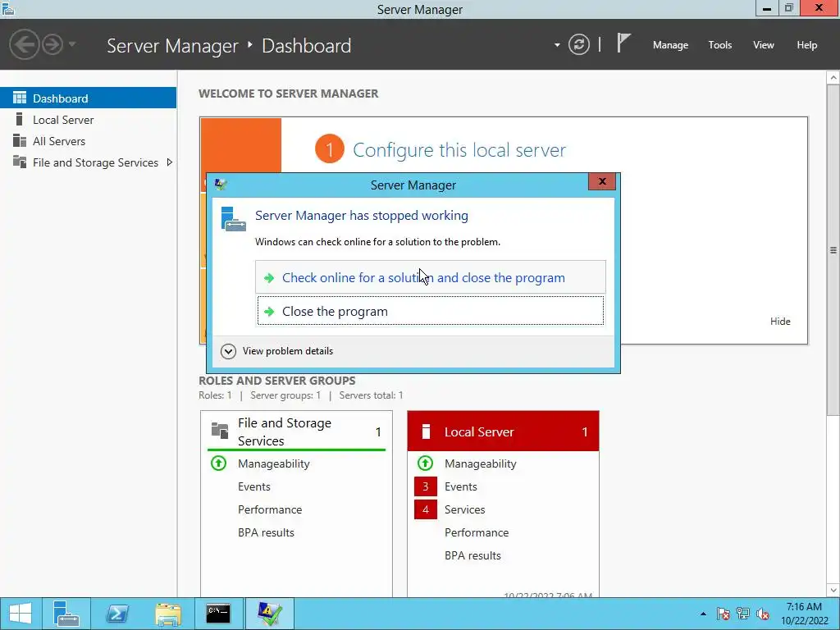
Task: Open the Command Prompt taskbar icon
Action: pos(218,614)
